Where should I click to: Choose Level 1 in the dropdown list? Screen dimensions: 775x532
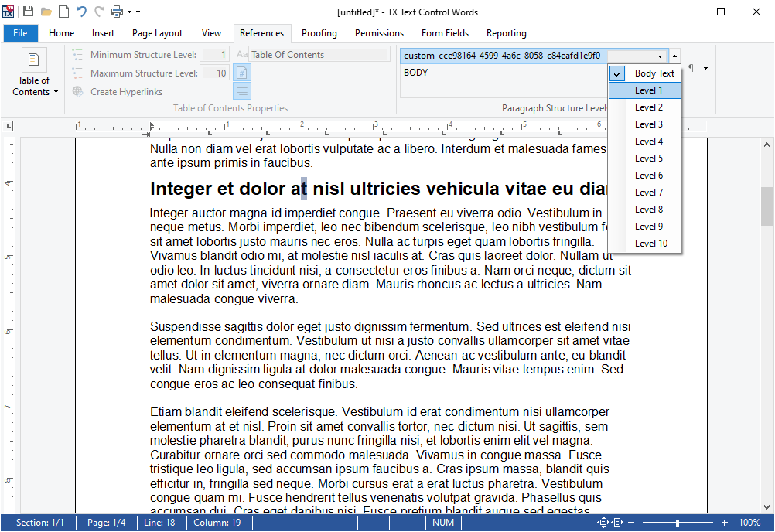click(x=645, y=90)
